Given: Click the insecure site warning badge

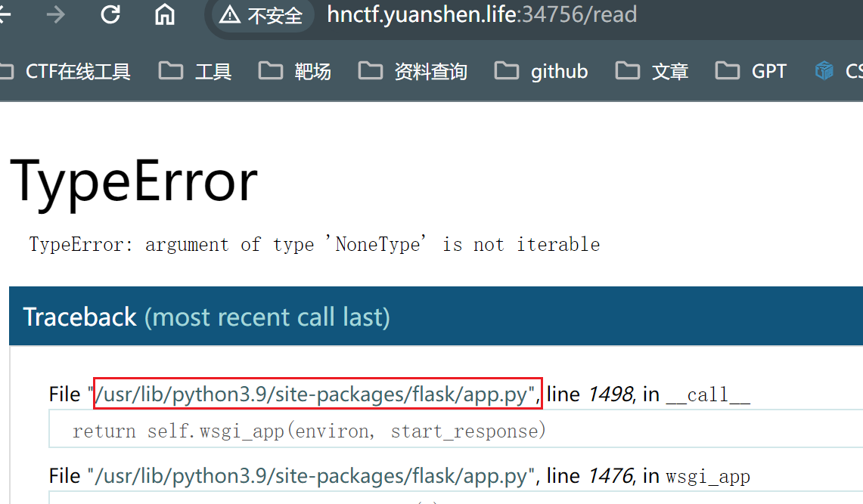Looking at the screenshot, I should click(x=262, y=15).
